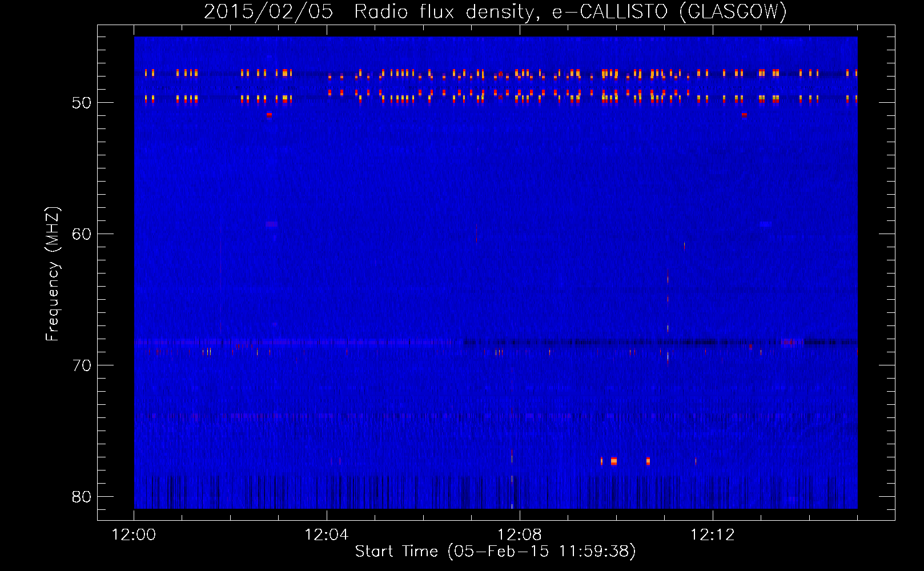The height and width of the screenshot is (571, 924).
Task: Click the 80 frequency tick label
Action: 82,497
